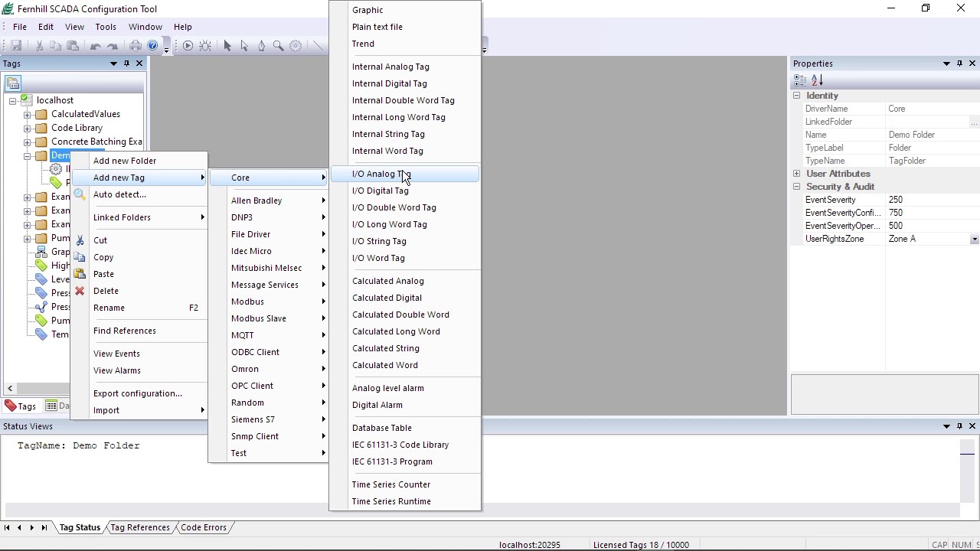Open the Allen Bradley driver submenu
This screenshot has width=980, height=551.
pos(269,201)
